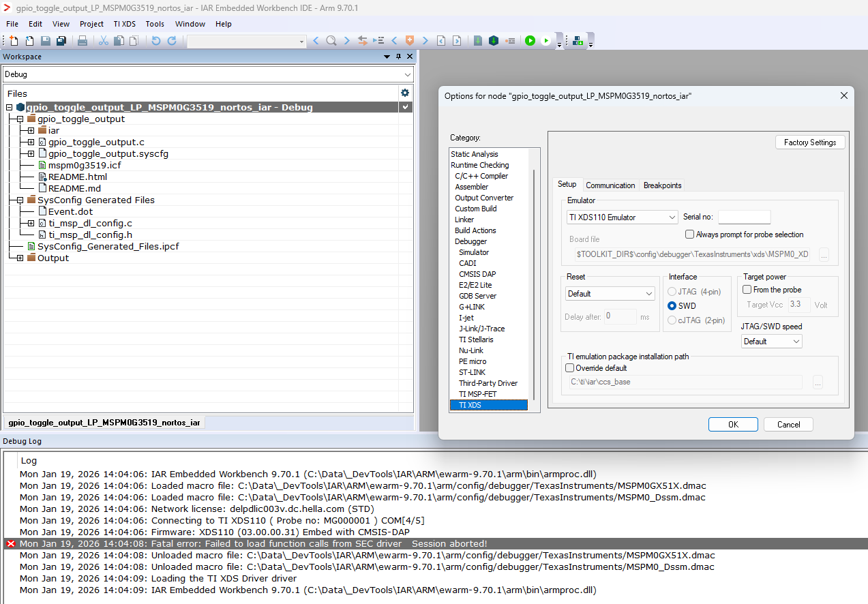Click the New Document toolbar icon
Image resolution: width=868 pixels, height=604 pixels.
pyautogui.click(x=13, y=41)
